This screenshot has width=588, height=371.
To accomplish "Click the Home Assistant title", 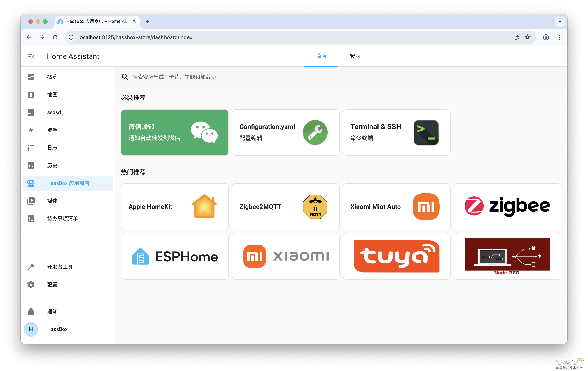I will [73, 56].
